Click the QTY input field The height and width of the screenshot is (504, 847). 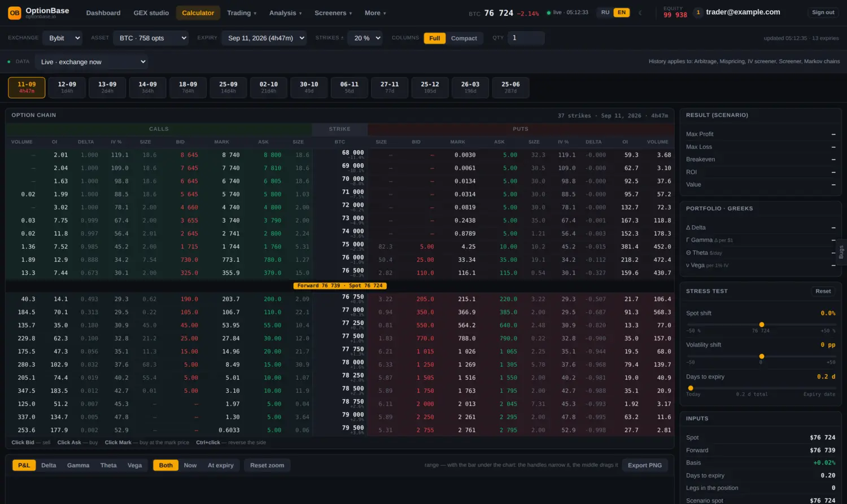(526, 38)
